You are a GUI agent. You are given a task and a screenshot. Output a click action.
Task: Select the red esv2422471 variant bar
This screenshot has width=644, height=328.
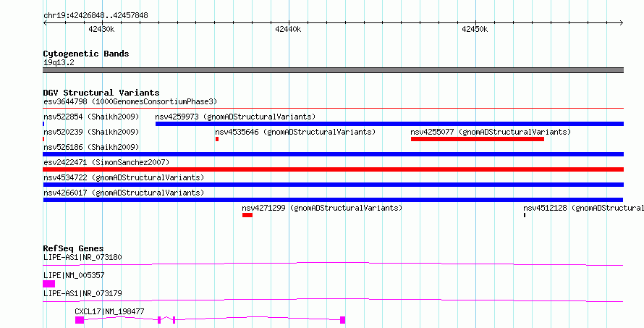point(333,169)
